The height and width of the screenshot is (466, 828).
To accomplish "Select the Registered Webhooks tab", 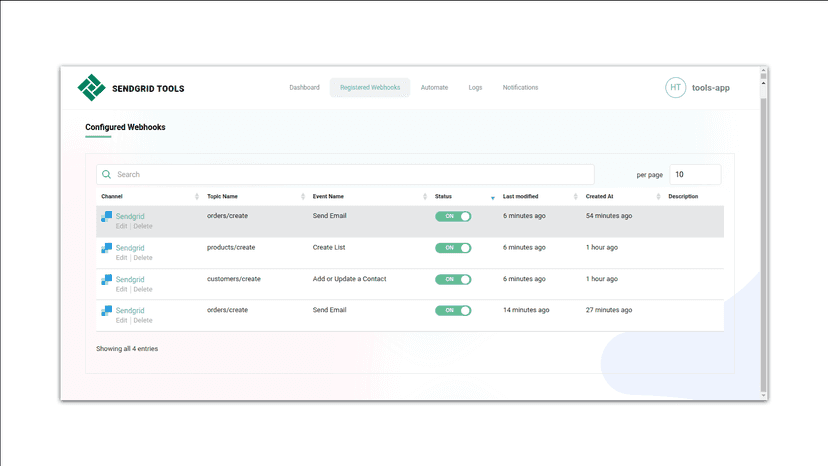I will click(370, 88).
